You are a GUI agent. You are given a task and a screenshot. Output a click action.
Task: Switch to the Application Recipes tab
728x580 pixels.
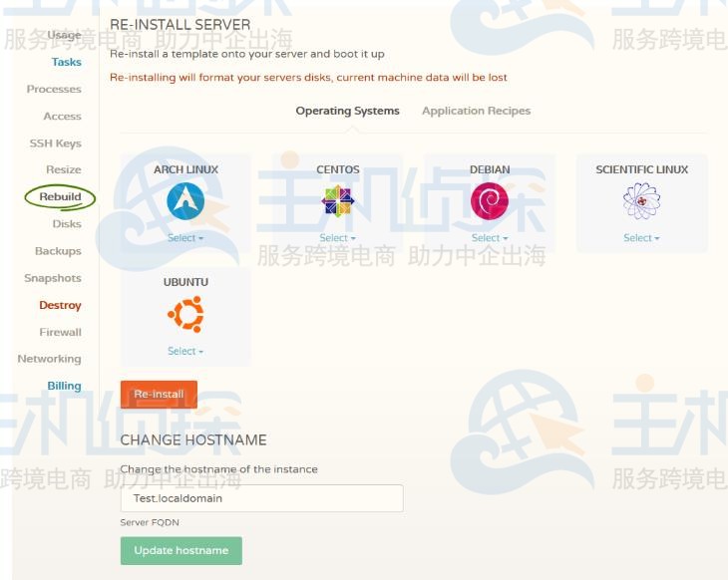[477, 111]
